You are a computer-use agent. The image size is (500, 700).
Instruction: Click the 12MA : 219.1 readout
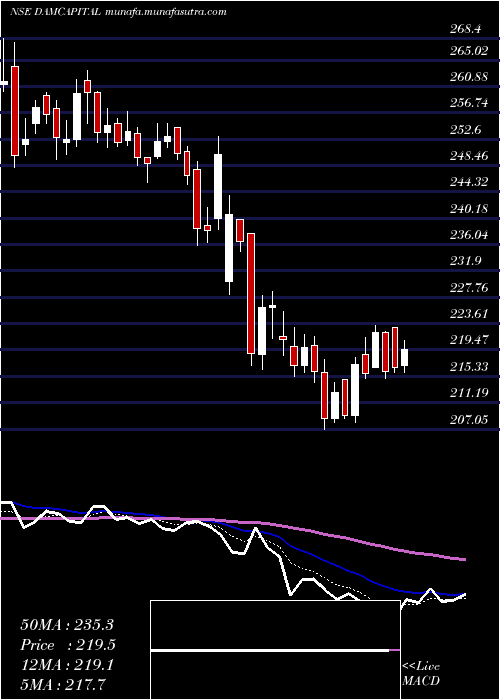tap(67, 665)
